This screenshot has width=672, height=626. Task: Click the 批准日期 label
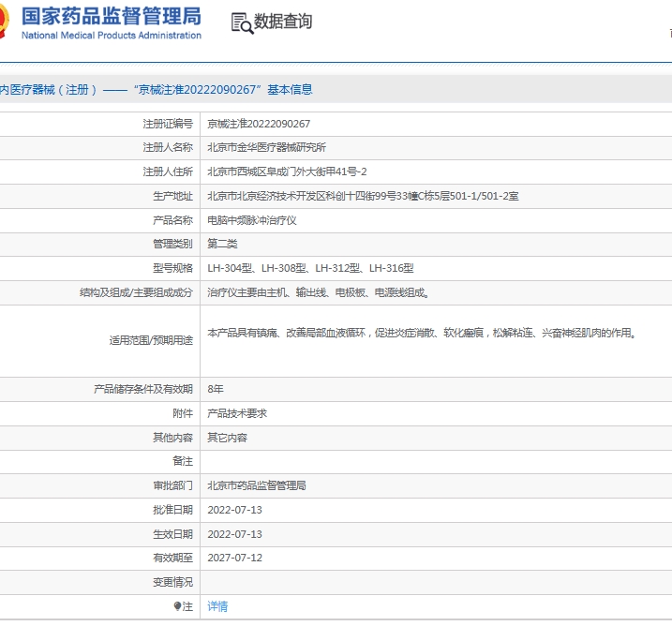(x=173, y=510)
